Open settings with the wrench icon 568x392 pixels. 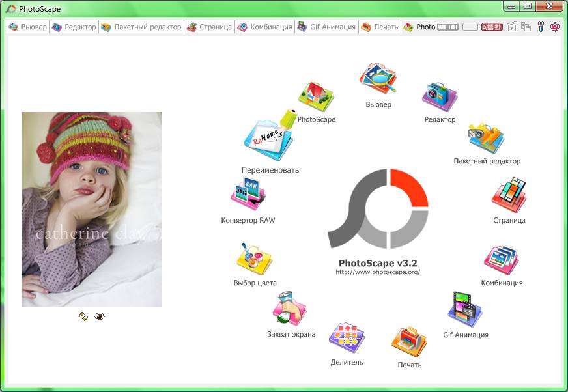click(541, 27)
